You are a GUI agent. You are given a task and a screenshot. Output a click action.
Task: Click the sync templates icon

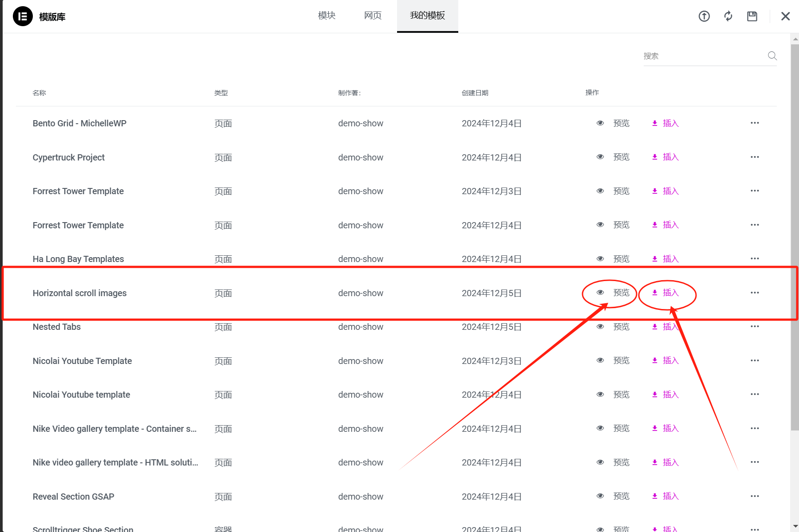[x=728, y=16]
